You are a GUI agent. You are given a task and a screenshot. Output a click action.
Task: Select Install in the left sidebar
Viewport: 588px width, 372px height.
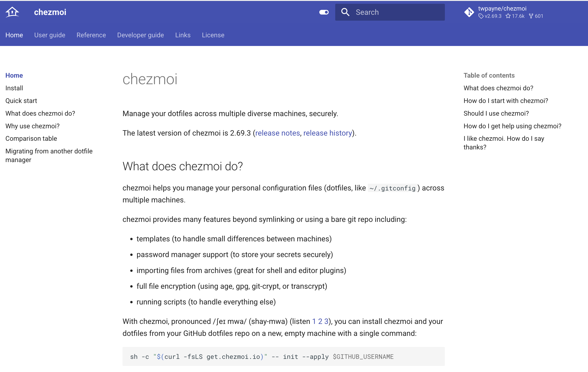point(14,88)
